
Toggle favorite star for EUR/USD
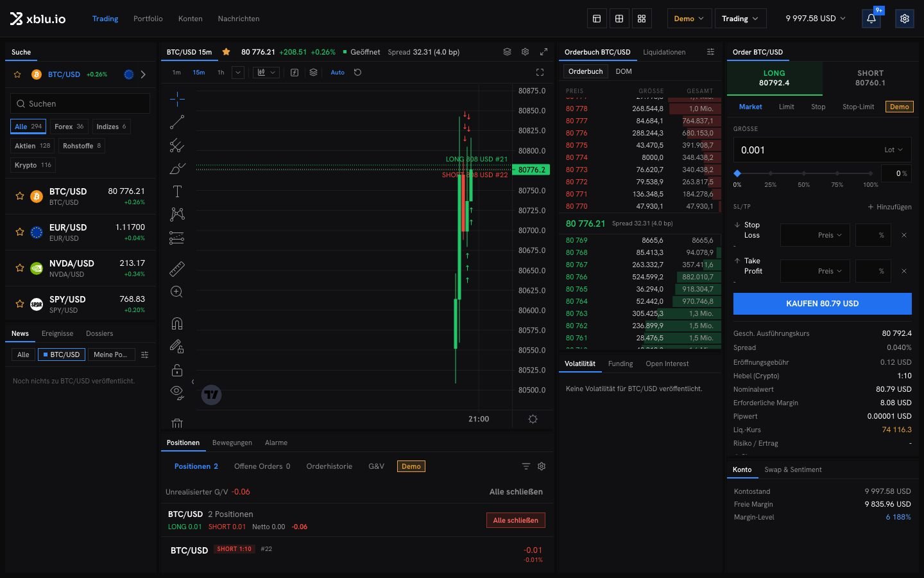click(x=20, y=232)
